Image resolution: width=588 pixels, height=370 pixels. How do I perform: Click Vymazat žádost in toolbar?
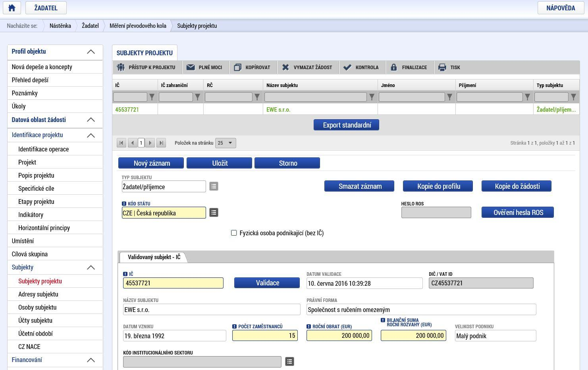[x=307, y=68]
